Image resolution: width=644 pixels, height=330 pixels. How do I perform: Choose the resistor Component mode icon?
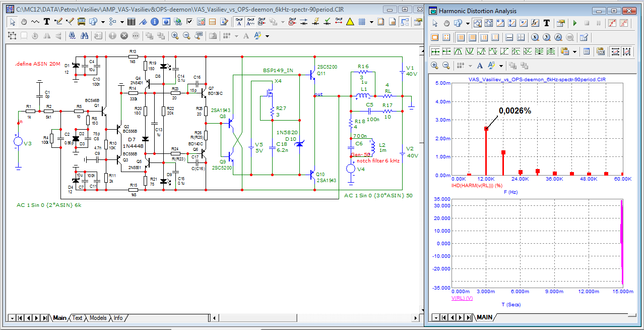pos(35,22)
